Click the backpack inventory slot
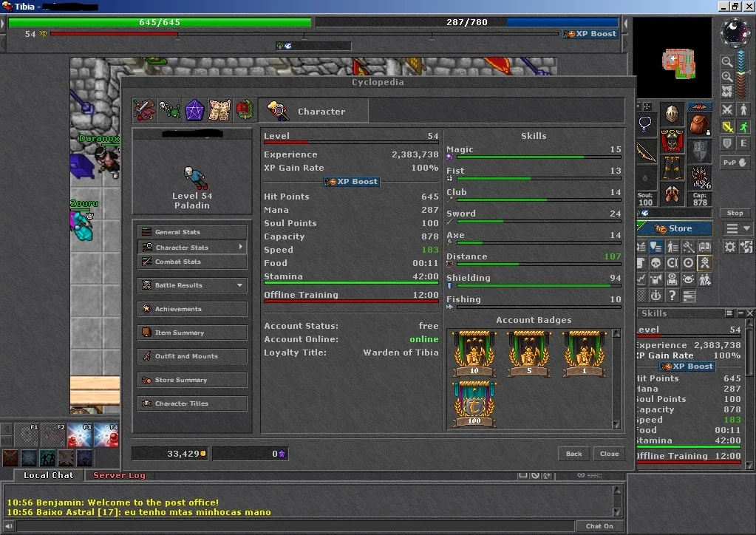Screen dimensions: 756x535 point(699,123)
